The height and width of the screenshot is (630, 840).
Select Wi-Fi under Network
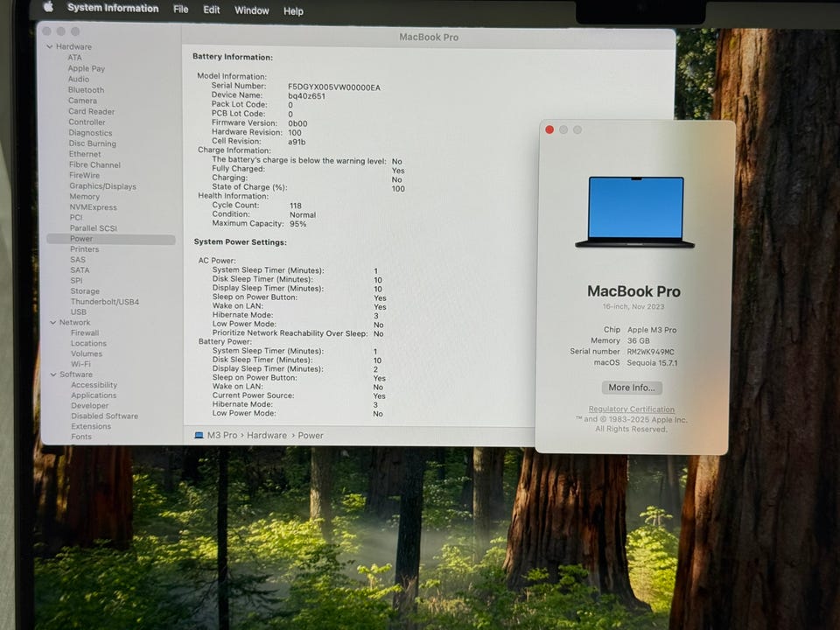[80, 364]
